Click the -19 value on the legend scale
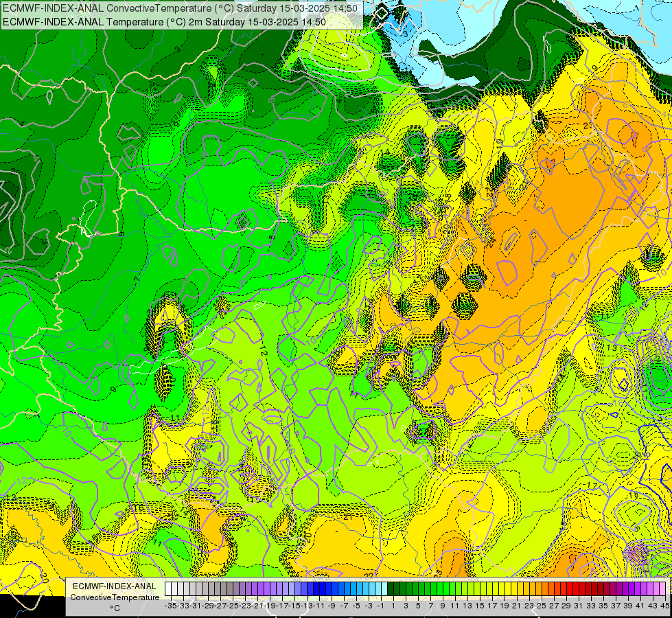The height and width of the screenshot is (618, 672). (270, 606)
